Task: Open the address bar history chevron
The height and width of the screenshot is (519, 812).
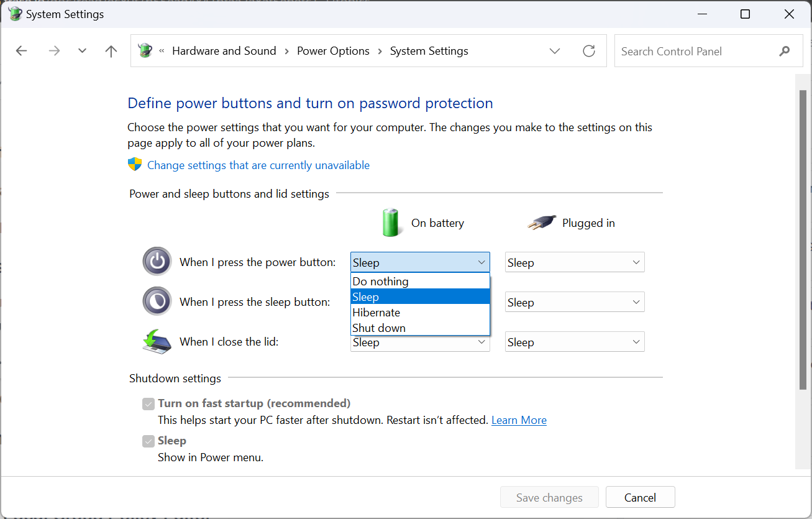Action: (x=554, y=51)
